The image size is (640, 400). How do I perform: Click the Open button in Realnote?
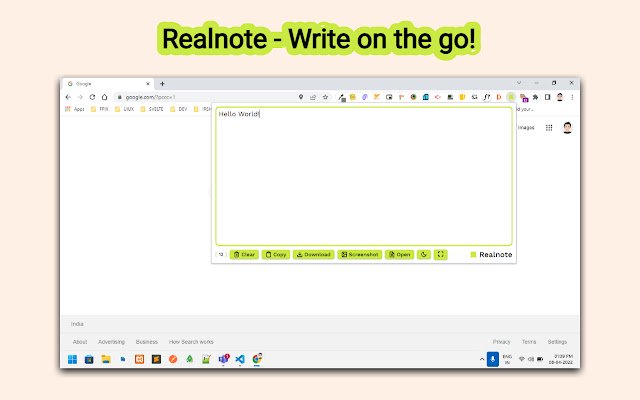pyautogui.click(x=400, y=255)
